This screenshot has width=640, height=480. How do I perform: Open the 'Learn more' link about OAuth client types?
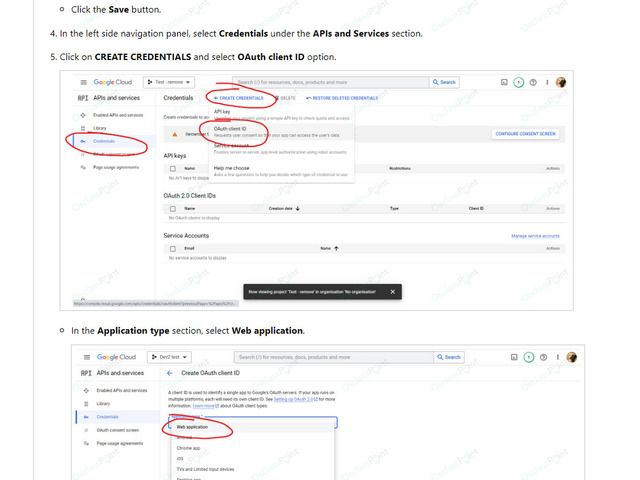(205, 406)
